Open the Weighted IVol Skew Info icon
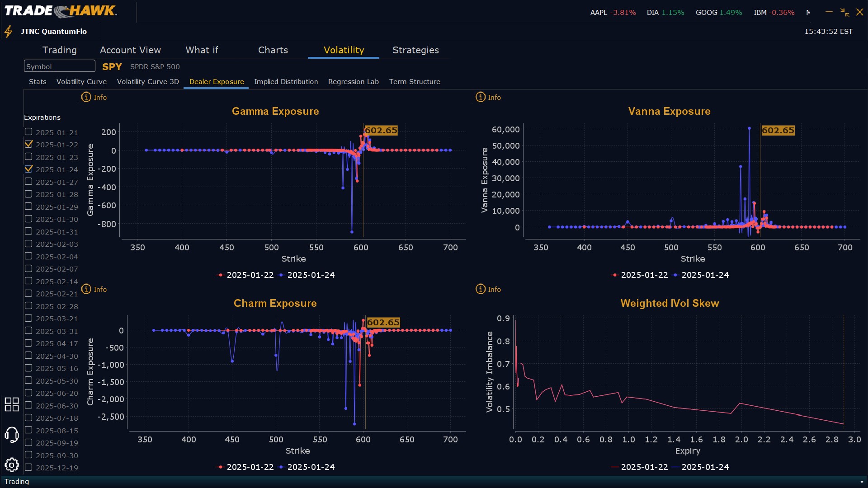 [480, 289]
